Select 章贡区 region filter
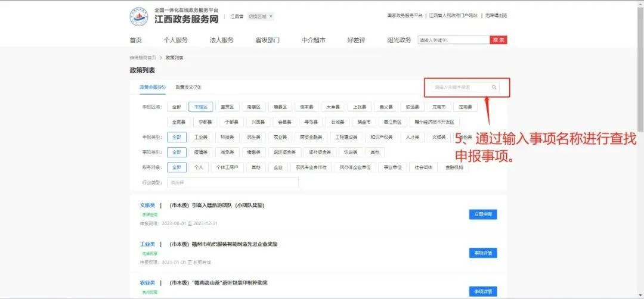The image size is (644, 299). tap(227, 107)
